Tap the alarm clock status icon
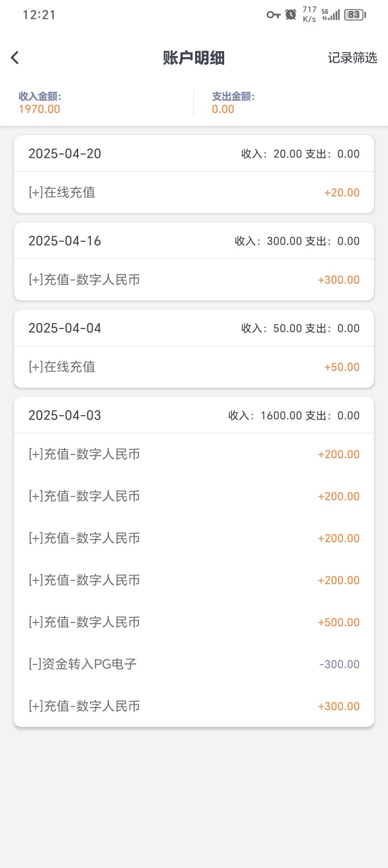 point(291,15)
